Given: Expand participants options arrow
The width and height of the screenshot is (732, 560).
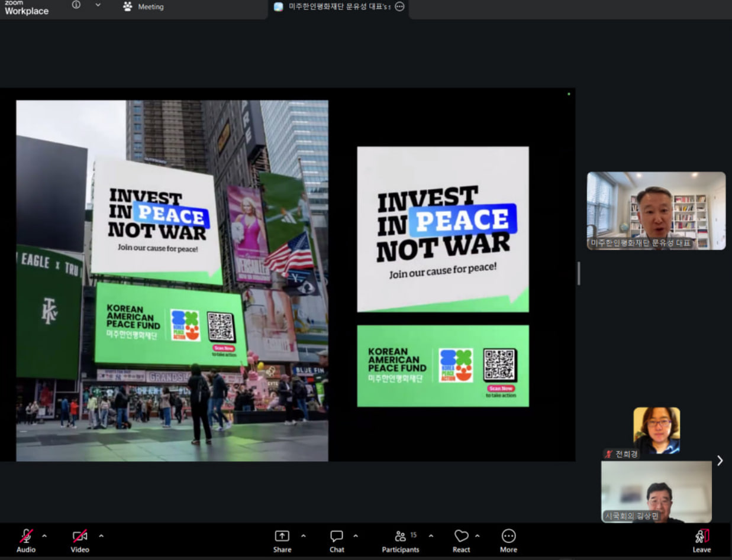Looking at the screenshot, I should 431,536.
